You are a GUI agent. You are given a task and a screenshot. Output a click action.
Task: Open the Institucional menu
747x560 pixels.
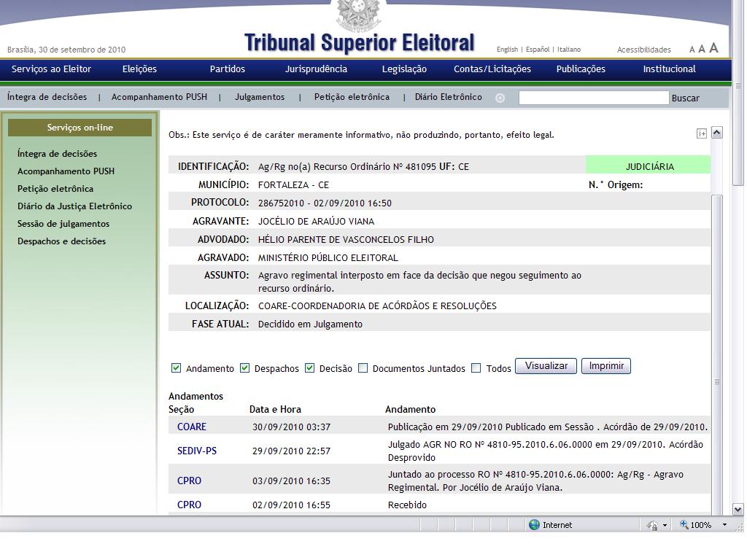(670, 69)
